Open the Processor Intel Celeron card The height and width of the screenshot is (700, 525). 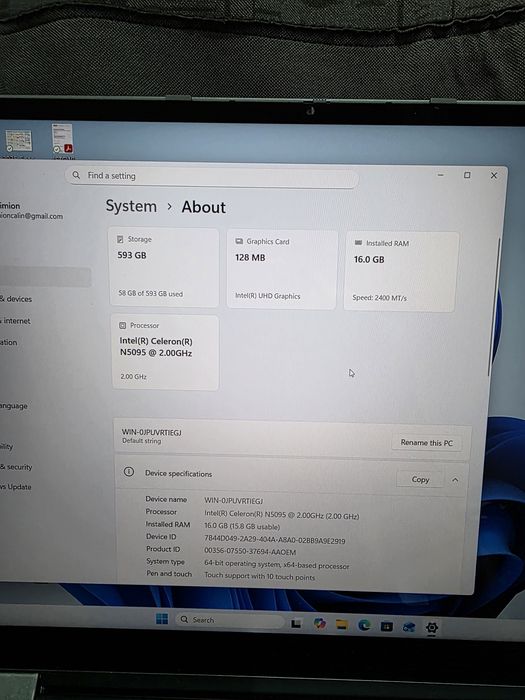[x=165, y=352]
